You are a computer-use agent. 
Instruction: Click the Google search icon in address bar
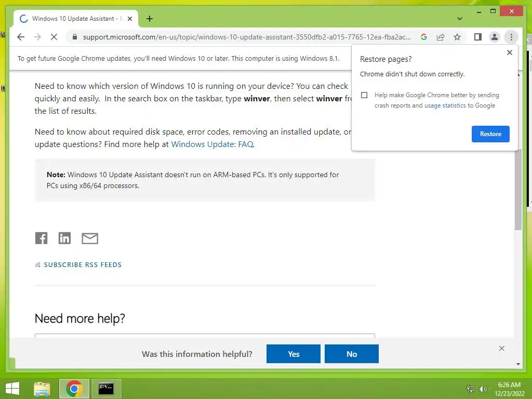click(424, 37)
